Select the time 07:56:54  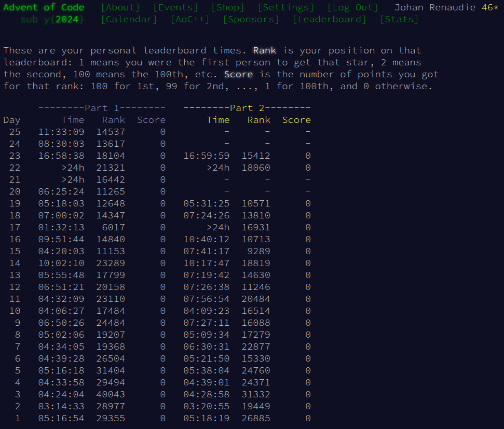(207, 299)
